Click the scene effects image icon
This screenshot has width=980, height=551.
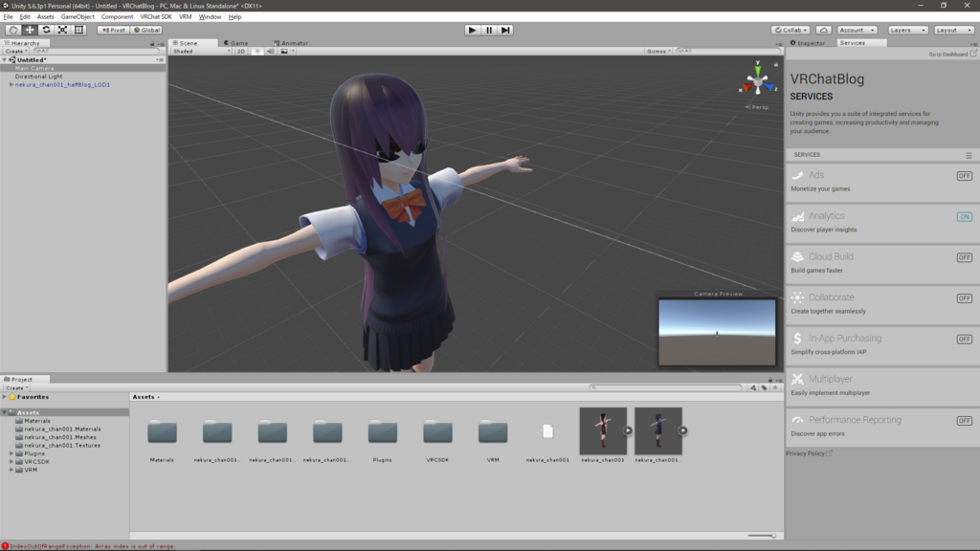[284, 52]
